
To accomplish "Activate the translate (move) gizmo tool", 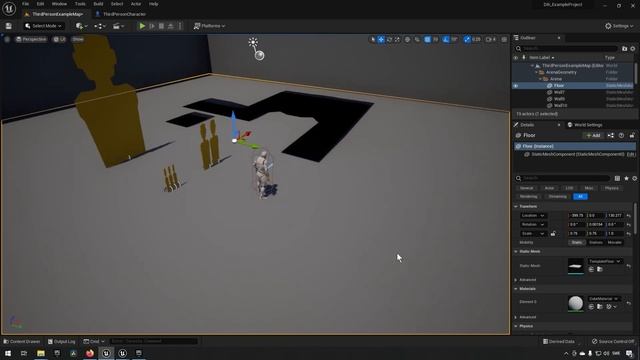I will [x=381, y=40].
